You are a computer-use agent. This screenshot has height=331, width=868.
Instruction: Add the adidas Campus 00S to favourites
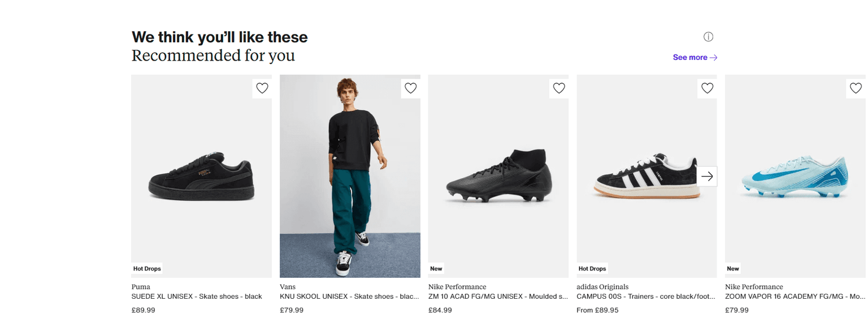click(x=707, y=88)
